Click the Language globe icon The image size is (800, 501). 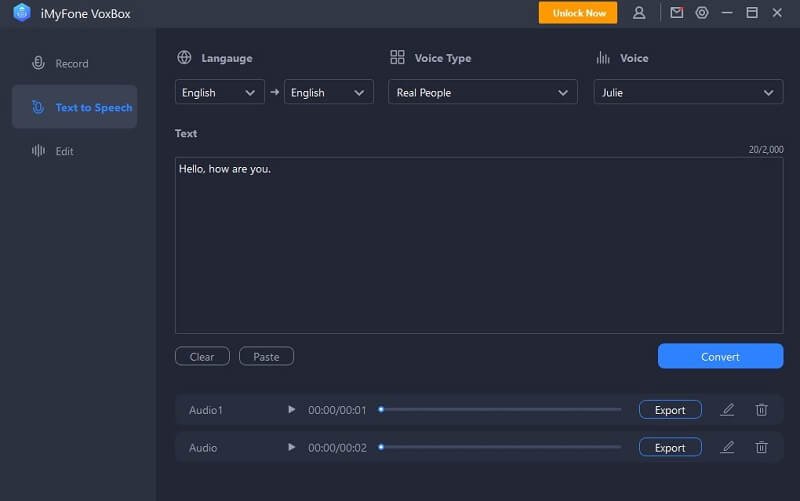point(184,57)
